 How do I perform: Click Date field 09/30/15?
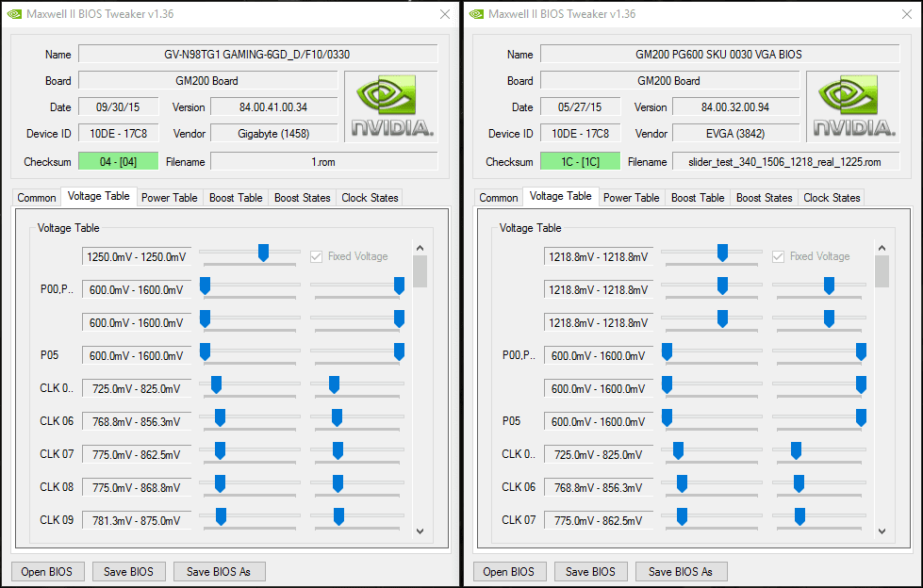pyautogui.click(x=118, y=107)
